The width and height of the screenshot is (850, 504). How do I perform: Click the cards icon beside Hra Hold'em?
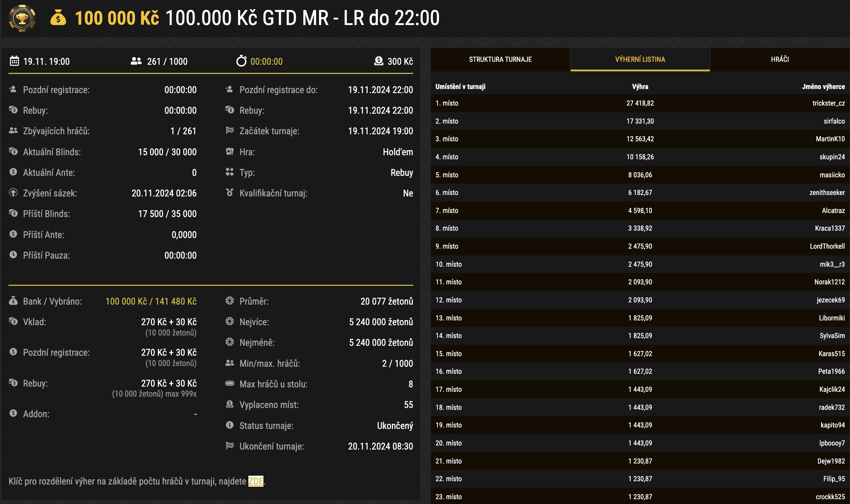click(230, 152)
